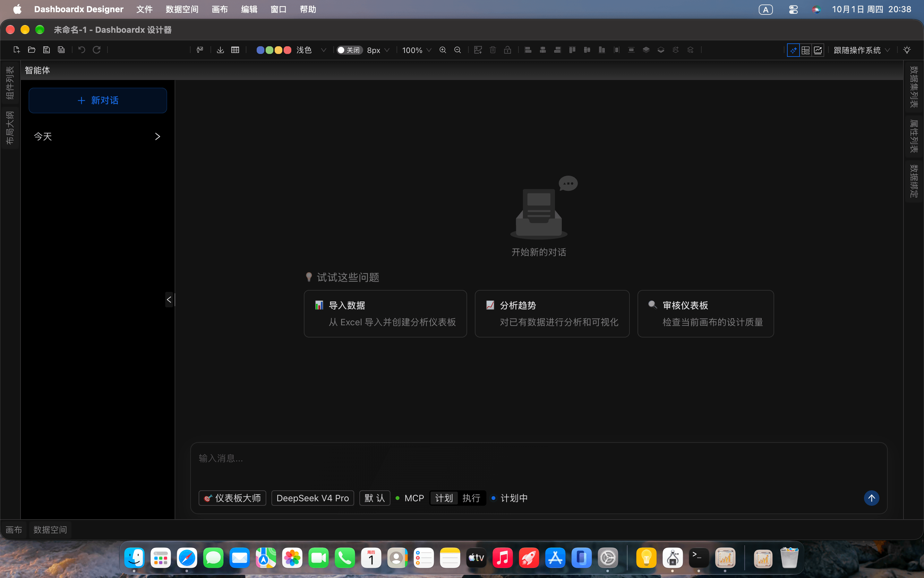Click the redo arrow icon
The width and height of the screenshot is (924, 578).
(x=97, y=50)
